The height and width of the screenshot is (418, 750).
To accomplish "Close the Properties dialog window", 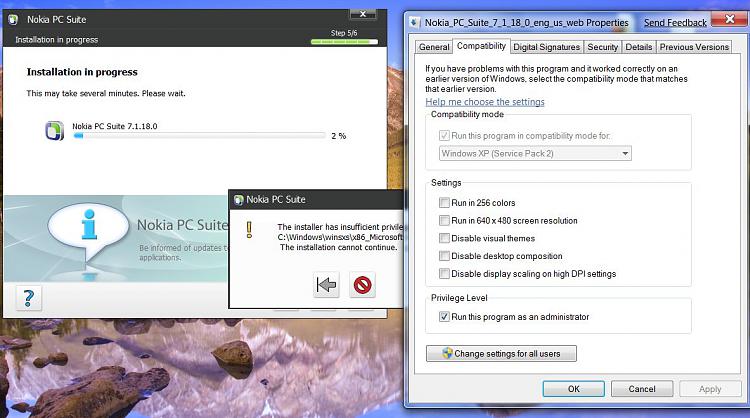I will [729, 19].
